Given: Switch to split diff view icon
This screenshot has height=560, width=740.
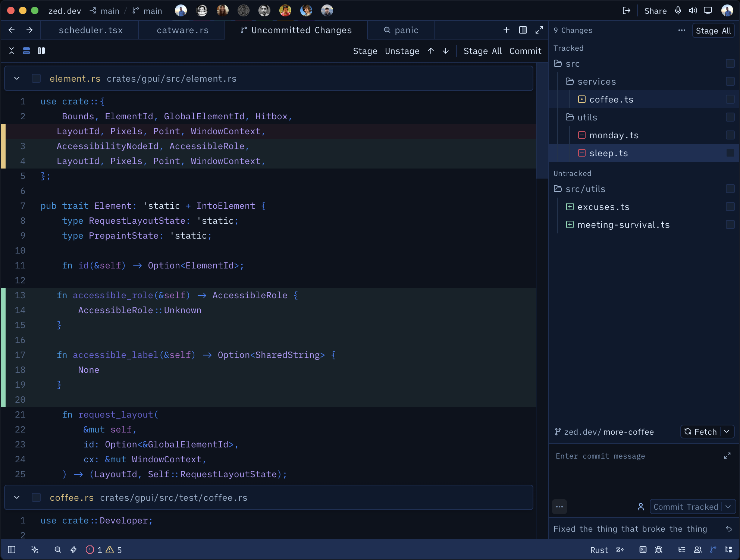Looking at the screenshot, I should tap(41, 51).
